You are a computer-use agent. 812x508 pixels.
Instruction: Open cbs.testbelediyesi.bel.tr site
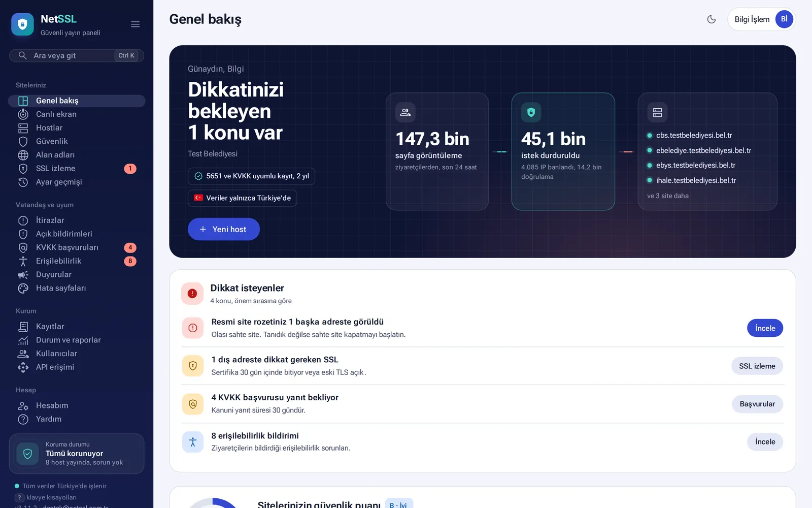click(694, 135)
